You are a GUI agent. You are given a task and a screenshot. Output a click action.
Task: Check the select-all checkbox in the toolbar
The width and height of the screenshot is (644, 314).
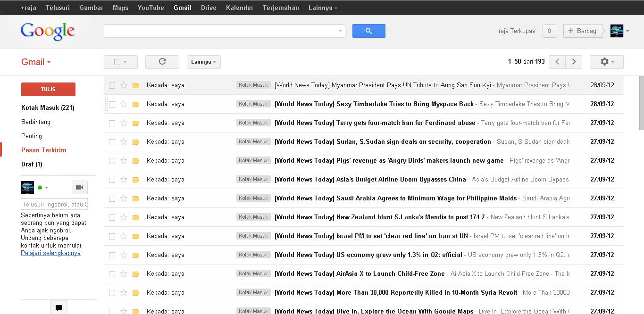pos(117,61)
